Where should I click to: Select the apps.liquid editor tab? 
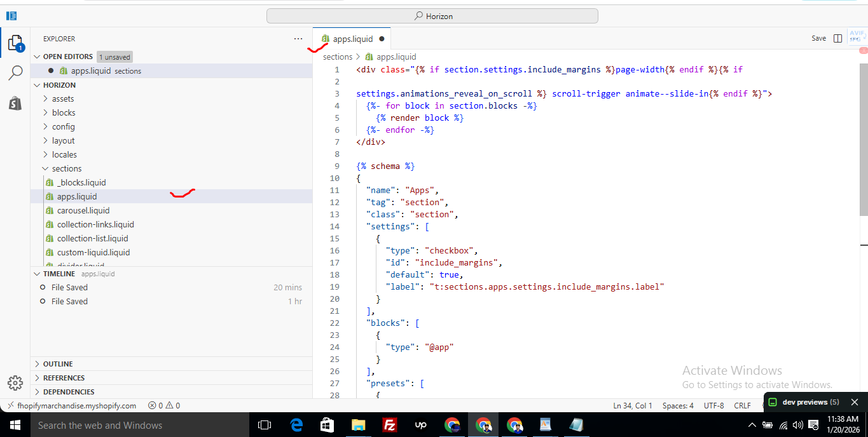352,39
